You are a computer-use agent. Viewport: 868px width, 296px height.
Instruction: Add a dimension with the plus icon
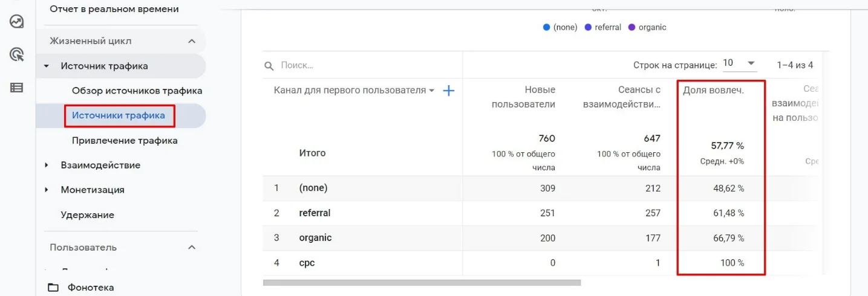(x=448, y=91)
